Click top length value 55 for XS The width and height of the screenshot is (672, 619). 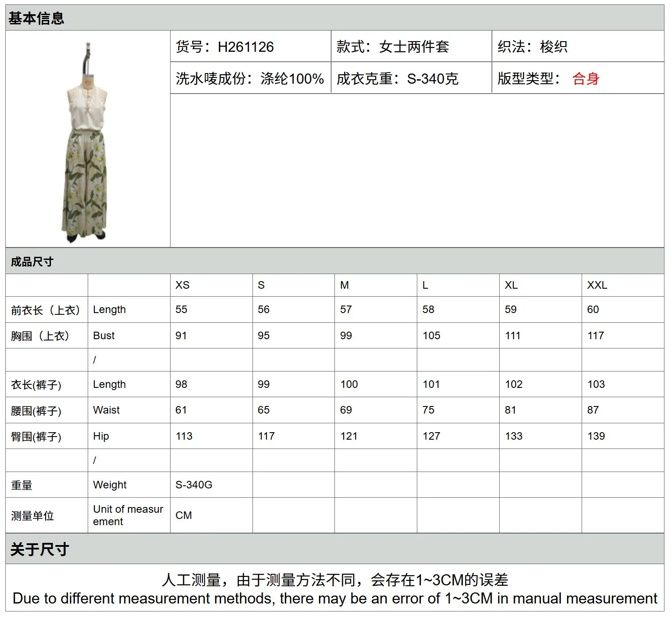click(211, 309)
